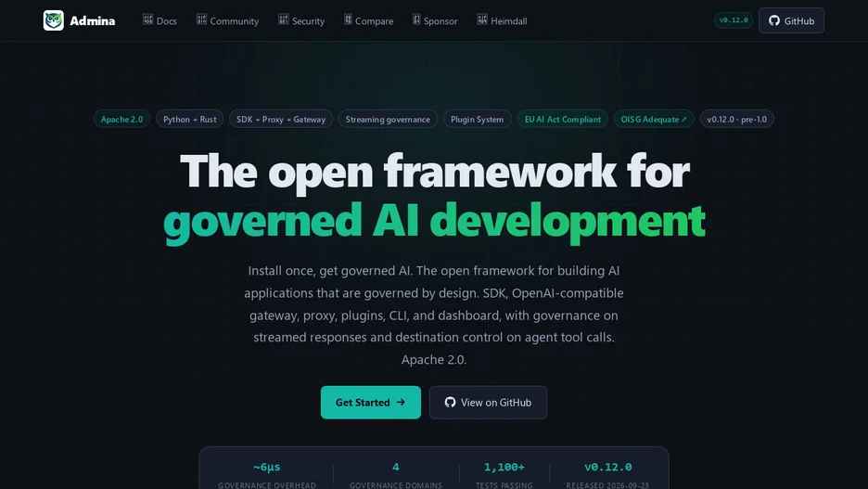Click the icon beside Community

[201, 19]
